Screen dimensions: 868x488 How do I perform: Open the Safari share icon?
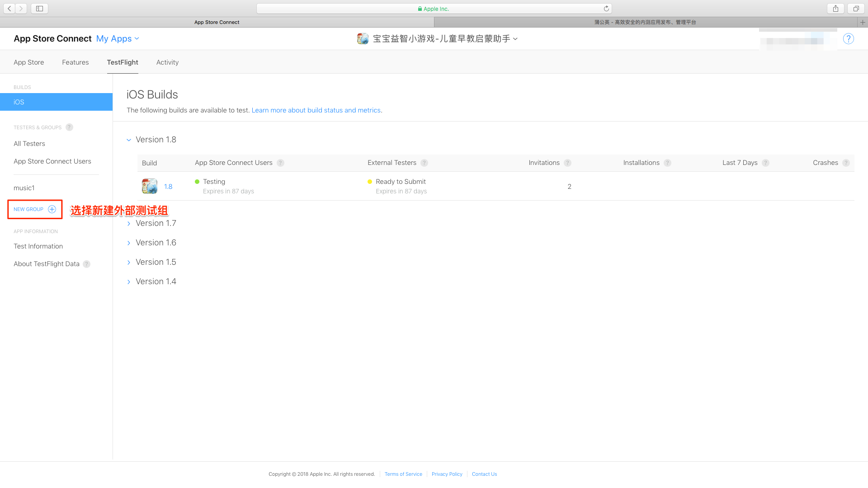[x=835, y=9]
